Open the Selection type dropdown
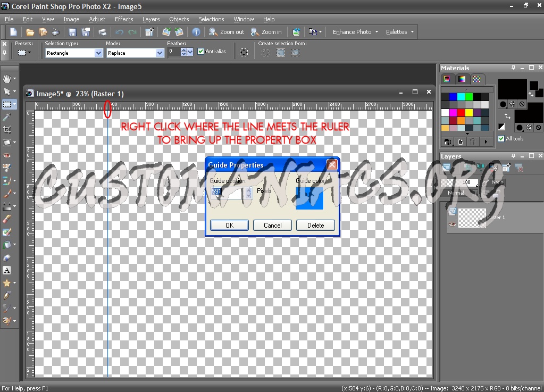 (98, 53)
